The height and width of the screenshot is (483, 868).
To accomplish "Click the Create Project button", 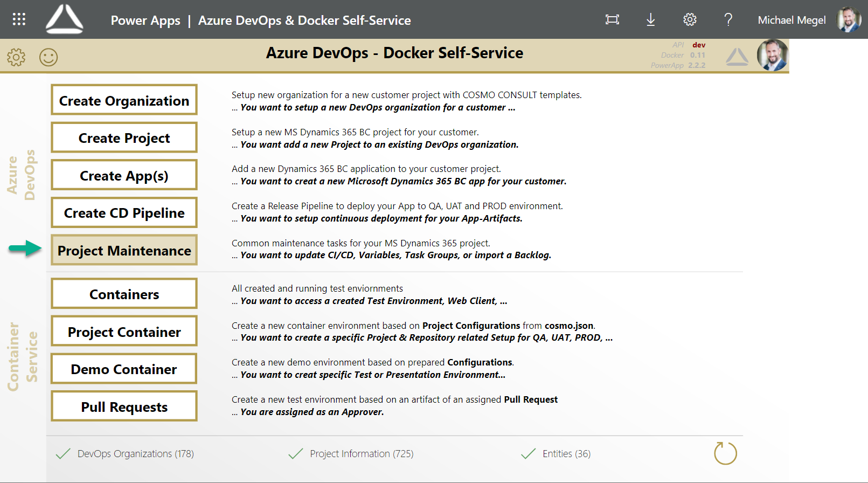I will pos(124,137).
